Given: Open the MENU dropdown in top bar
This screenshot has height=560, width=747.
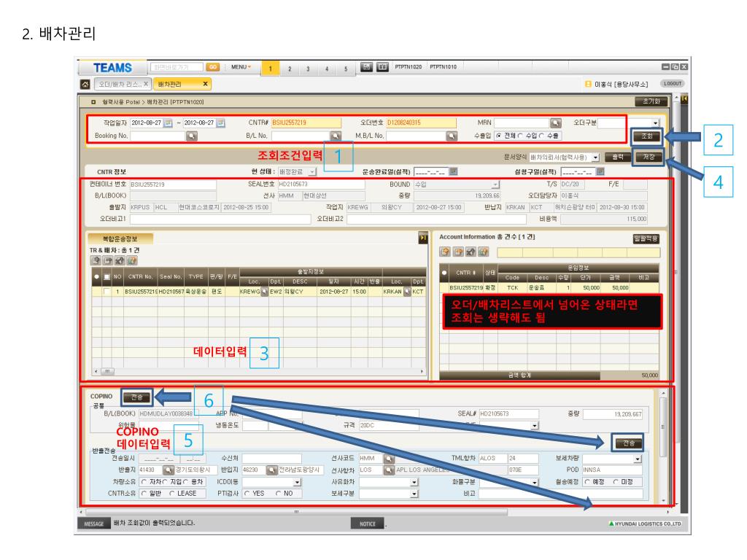Looking at the screenshot, I should pyautogui.click(x=241, y=67).
